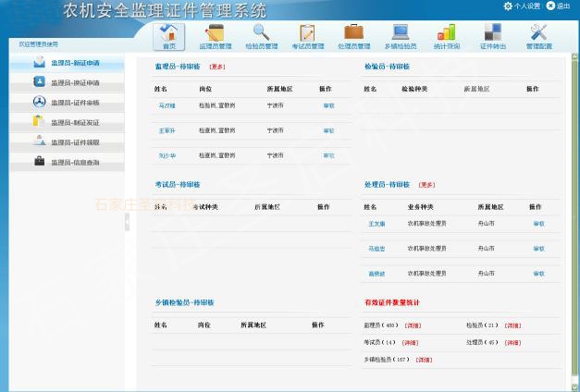Click 详细 next to 监理员 certificate count
This screenshot has width=580, height=392.
[x=413, y=325]
